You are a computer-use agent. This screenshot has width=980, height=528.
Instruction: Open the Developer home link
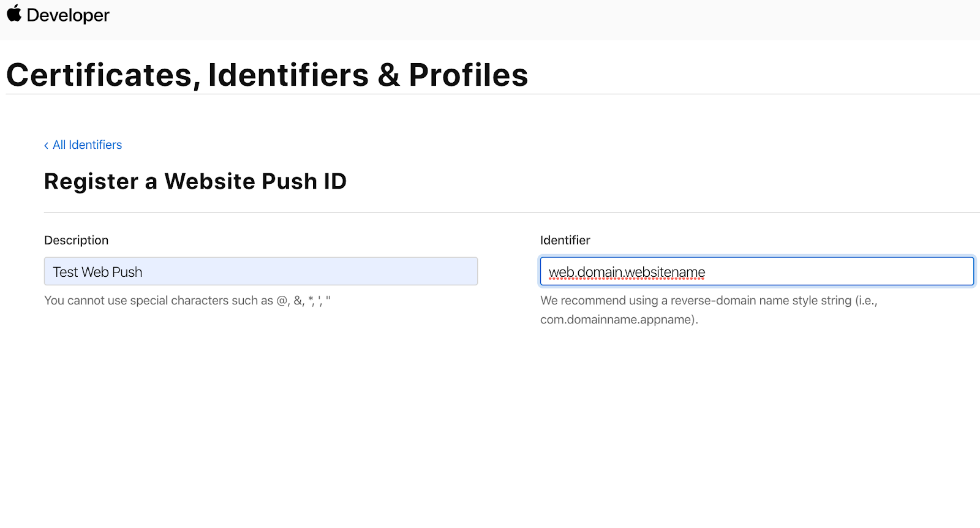[x=68, y=15]
